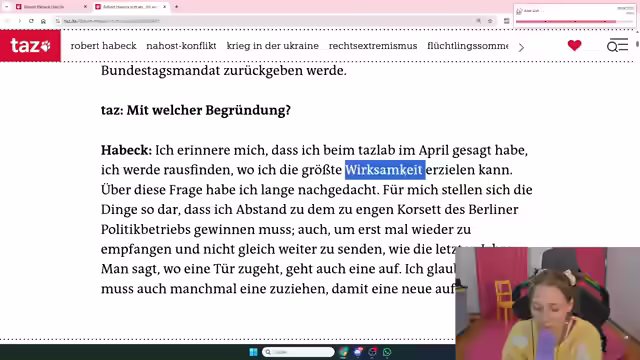This screenshot has width=640, height=360.
Task: Open the search and menu icon
Action: 617,45
